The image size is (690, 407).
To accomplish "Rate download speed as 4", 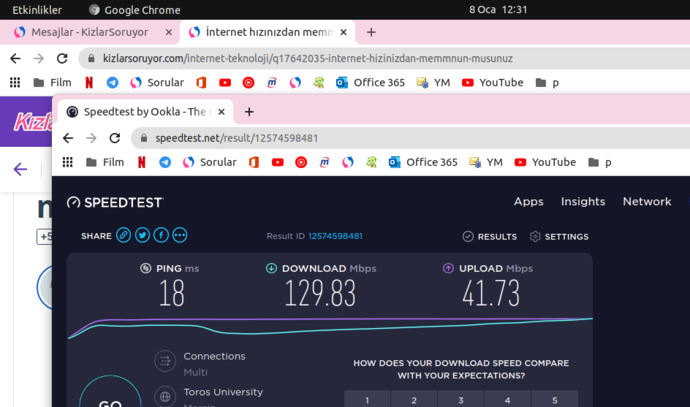I will click(x=507, y=400).
